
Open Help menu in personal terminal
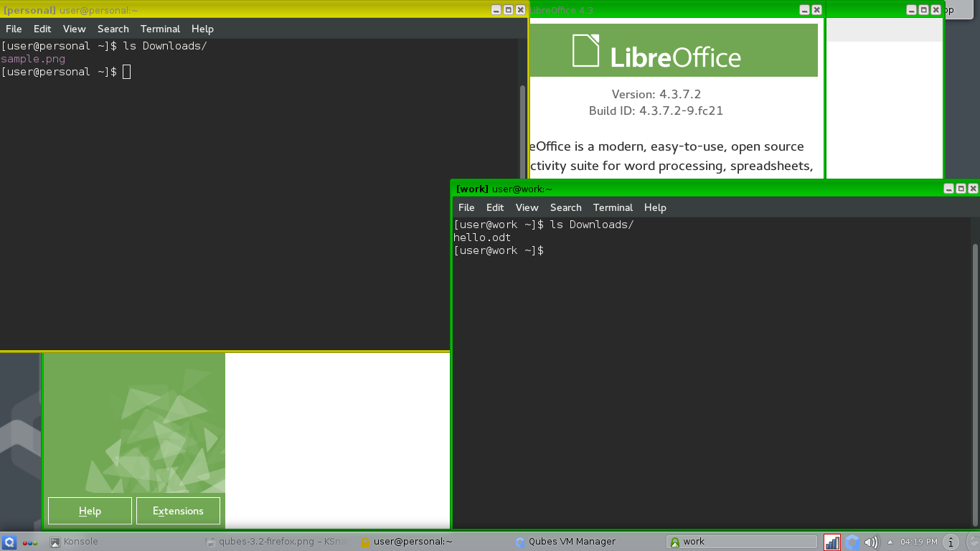202,29
